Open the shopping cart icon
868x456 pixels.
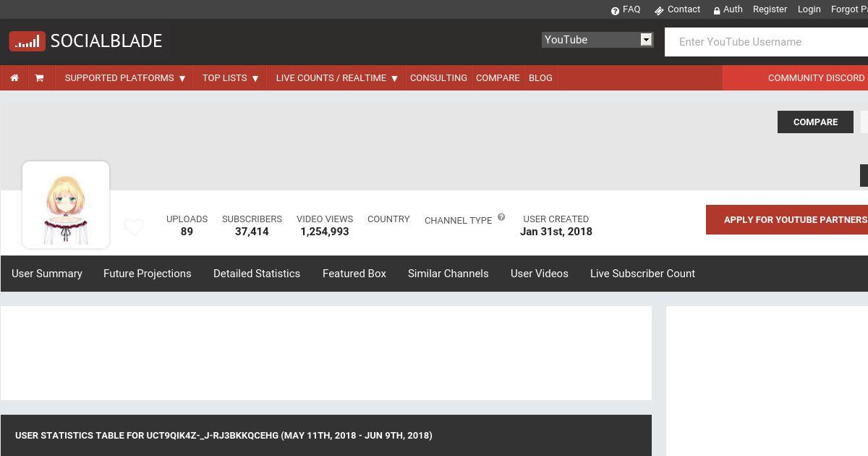(39, 78)
